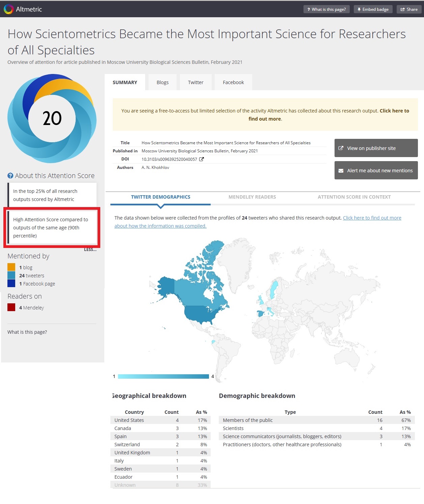This screenshot has width=424, height=504.
Task: Click the map color scale legend bar
Action: [x=163, y=376]
